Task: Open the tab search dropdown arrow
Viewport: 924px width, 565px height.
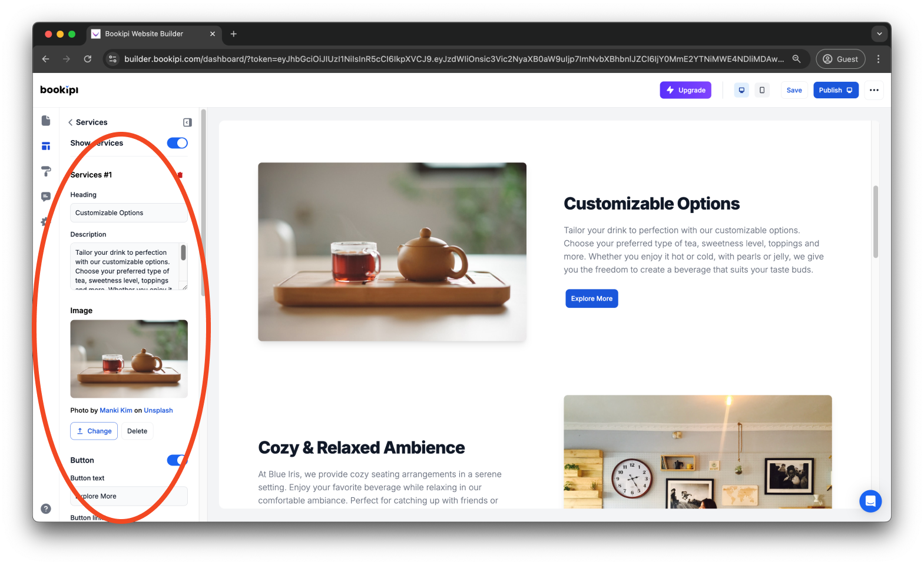Action: 879,34
